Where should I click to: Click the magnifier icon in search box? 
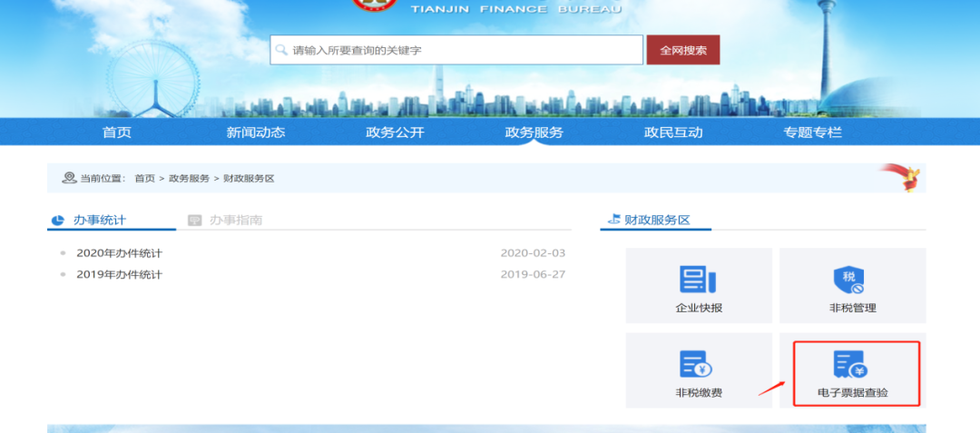(x=282, y=50)
